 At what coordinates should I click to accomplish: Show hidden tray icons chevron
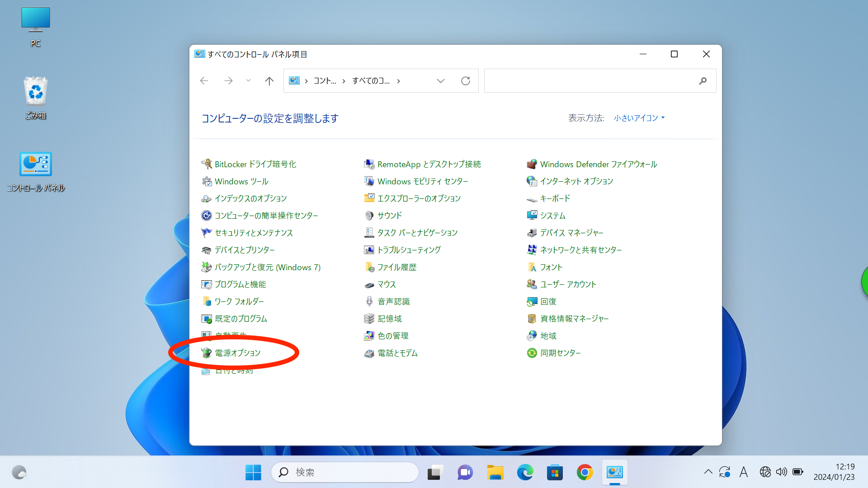[708, 472]
